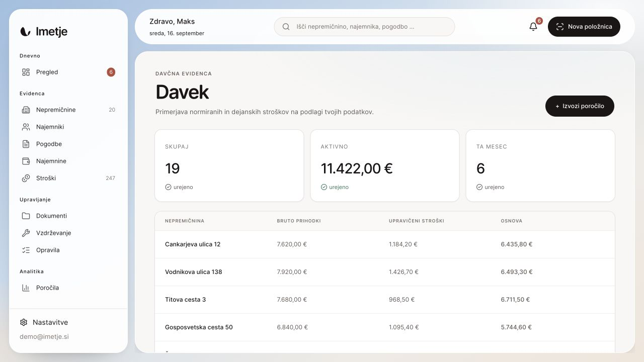Click the Nepremičnine building icon
The height and width of the screenshot is (362, 644).
point(26,110)
